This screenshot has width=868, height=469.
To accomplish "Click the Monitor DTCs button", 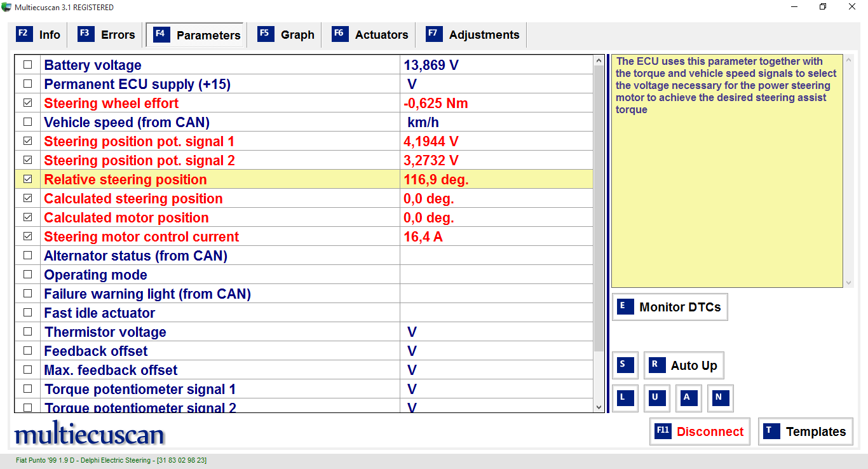I will click(670, 307).
